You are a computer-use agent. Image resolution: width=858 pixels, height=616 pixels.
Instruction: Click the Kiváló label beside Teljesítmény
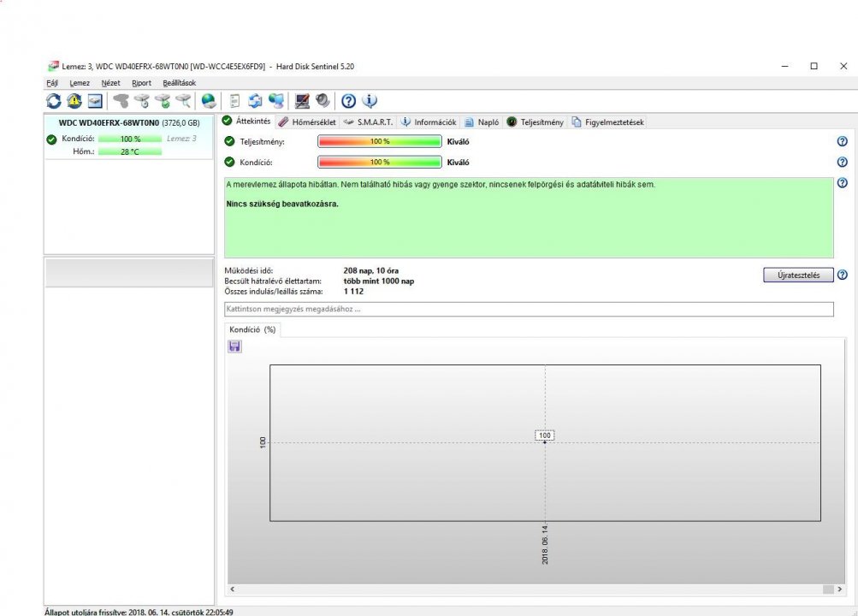[458, 141]
